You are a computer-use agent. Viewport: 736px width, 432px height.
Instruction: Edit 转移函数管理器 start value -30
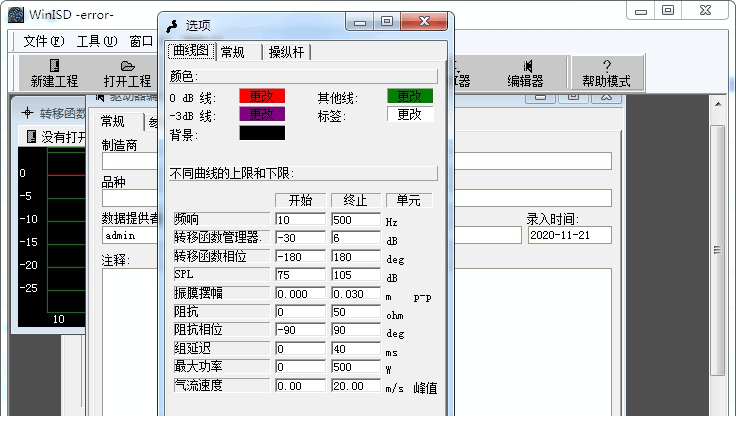coord(300,238)
